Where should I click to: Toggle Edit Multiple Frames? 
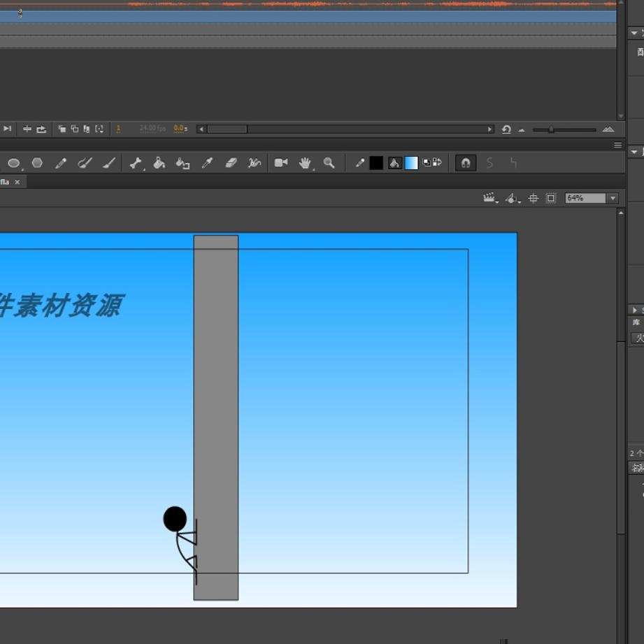click(x=87, y=129)
